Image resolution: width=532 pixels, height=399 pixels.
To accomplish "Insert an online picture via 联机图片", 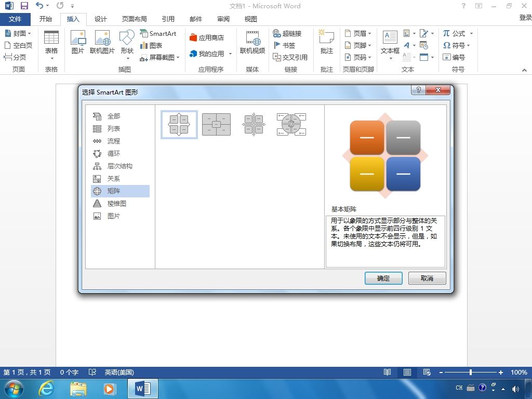I will 102,42.
